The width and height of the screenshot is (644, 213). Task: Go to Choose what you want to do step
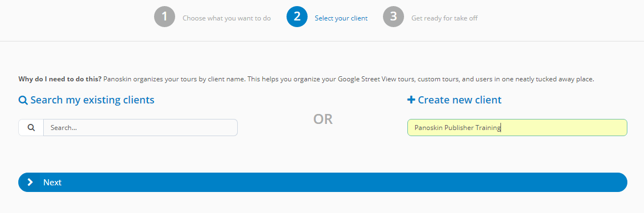point(227,18)
